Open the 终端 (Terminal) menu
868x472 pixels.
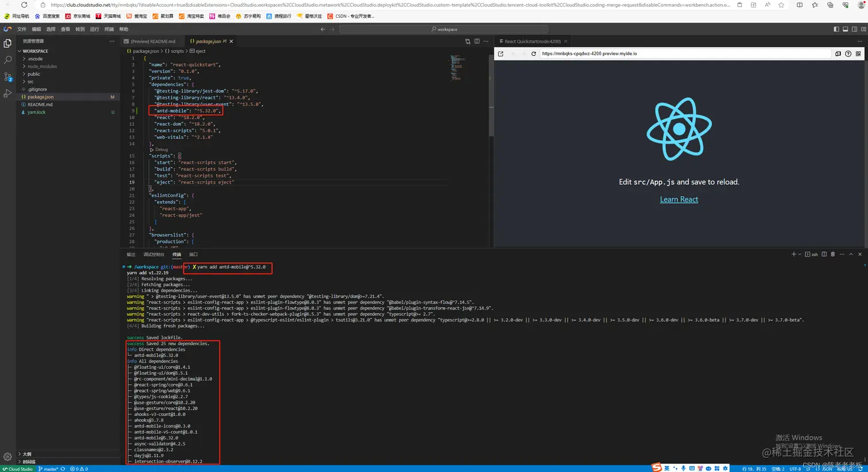tap(109, 29)
